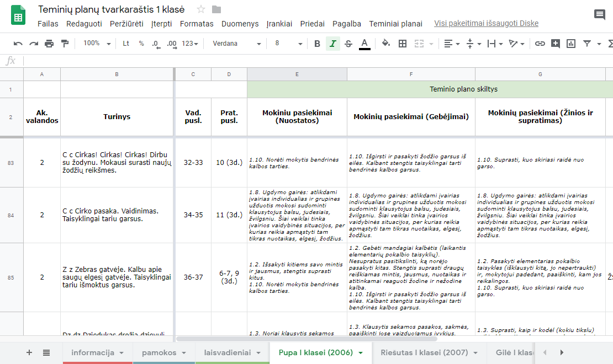The height and width of the screenshot is (364, 613).
Task: Open vertical align dropdown
Action: (x=473, y=44)
